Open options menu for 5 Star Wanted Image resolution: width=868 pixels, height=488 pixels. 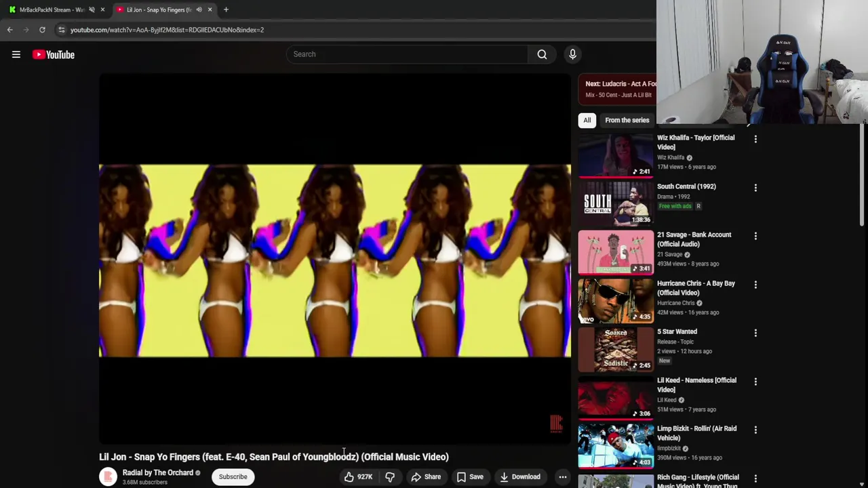755,333
